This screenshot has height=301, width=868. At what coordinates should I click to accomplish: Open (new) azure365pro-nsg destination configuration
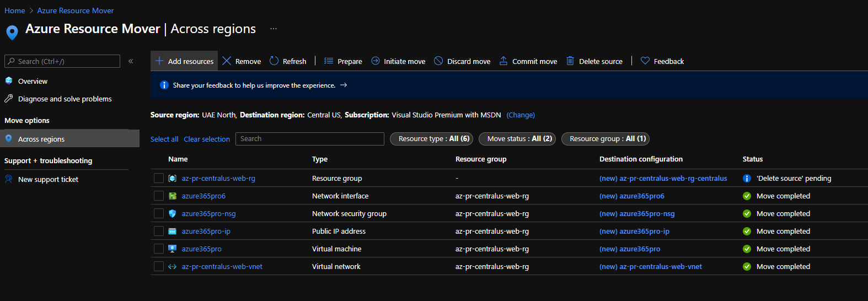tap(637, 213)
